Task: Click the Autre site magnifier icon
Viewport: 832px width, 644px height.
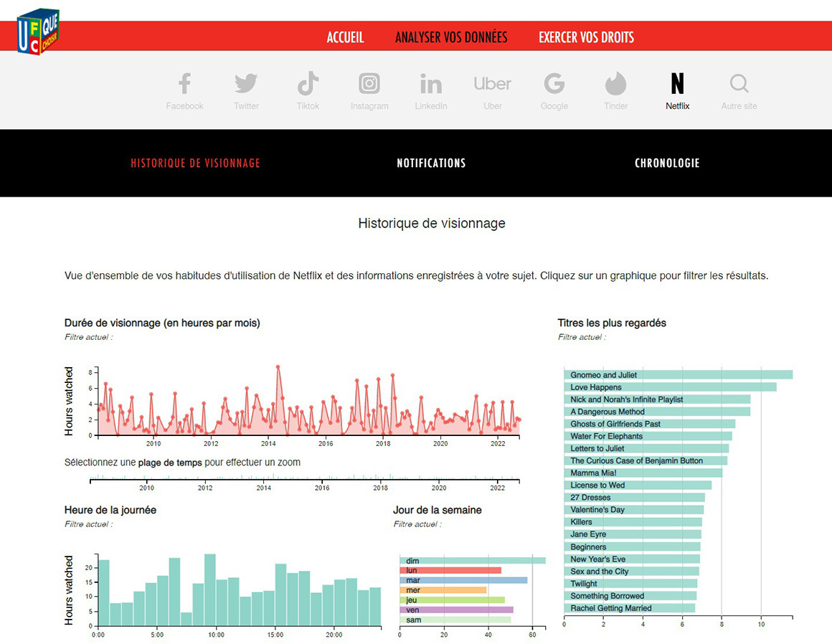Action: 739,83
